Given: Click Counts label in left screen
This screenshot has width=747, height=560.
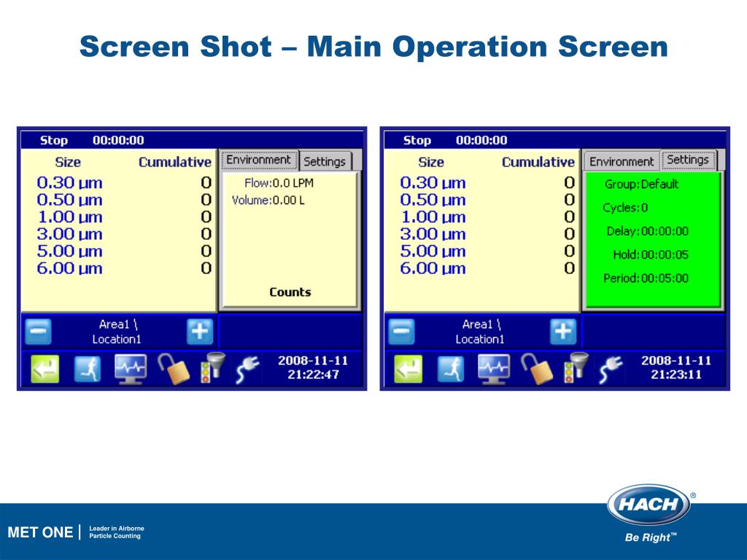Looking at the screenshot, I should tap(290, 292).
